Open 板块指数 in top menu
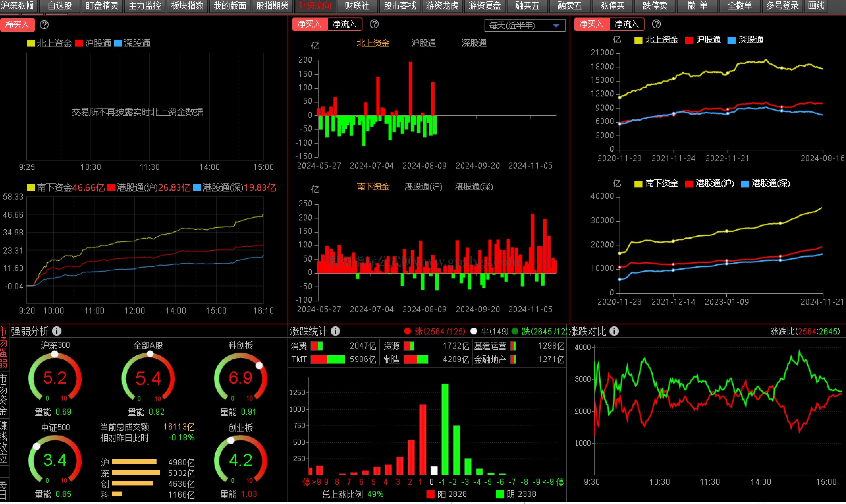The width and height of the screenshot is (846, 504). point(187,6)
